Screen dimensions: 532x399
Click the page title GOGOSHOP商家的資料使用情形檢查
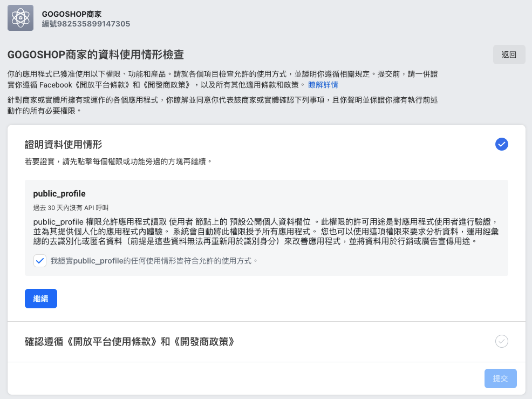tap(96, 55)
